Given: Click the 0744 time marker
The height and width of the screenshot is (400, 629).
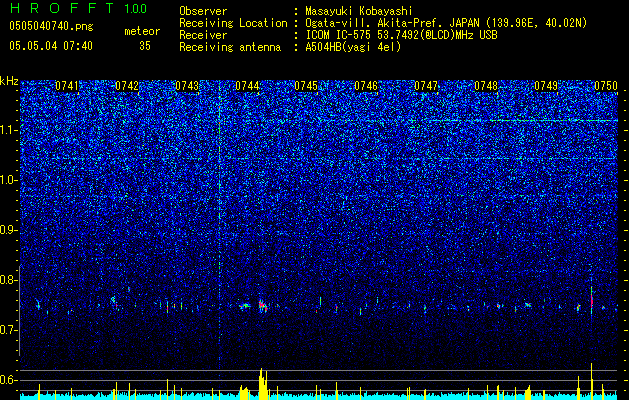Looking at the screenshot, I should (x=247, y=86).
